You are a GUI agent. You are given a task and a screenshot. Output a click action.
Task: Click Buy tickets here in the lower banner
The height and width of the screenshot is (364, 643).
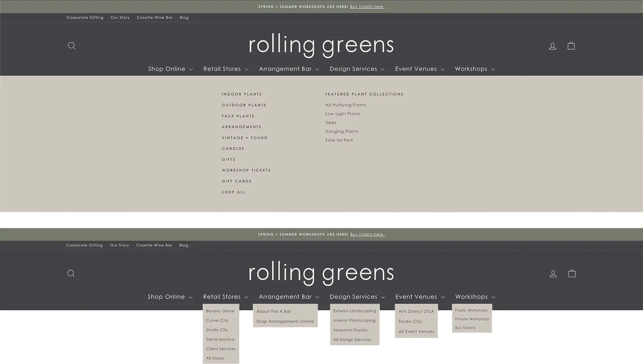coord(367,234)
